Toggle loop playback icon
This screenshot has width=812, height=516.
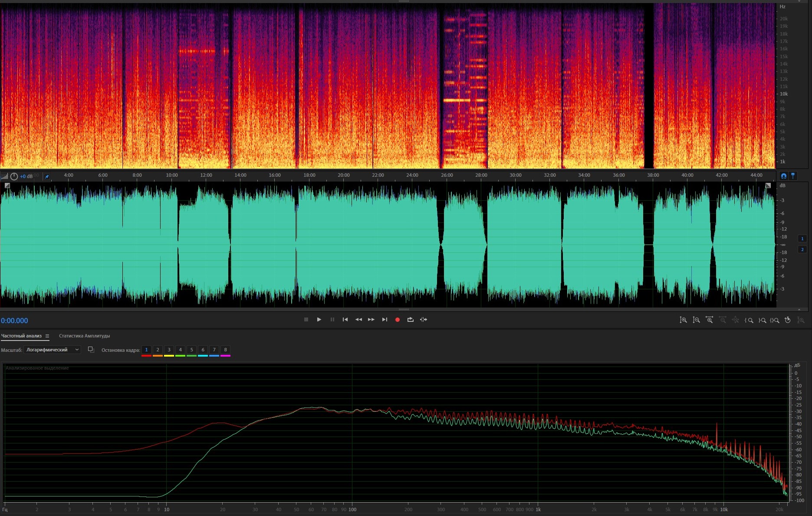point(410,320)
